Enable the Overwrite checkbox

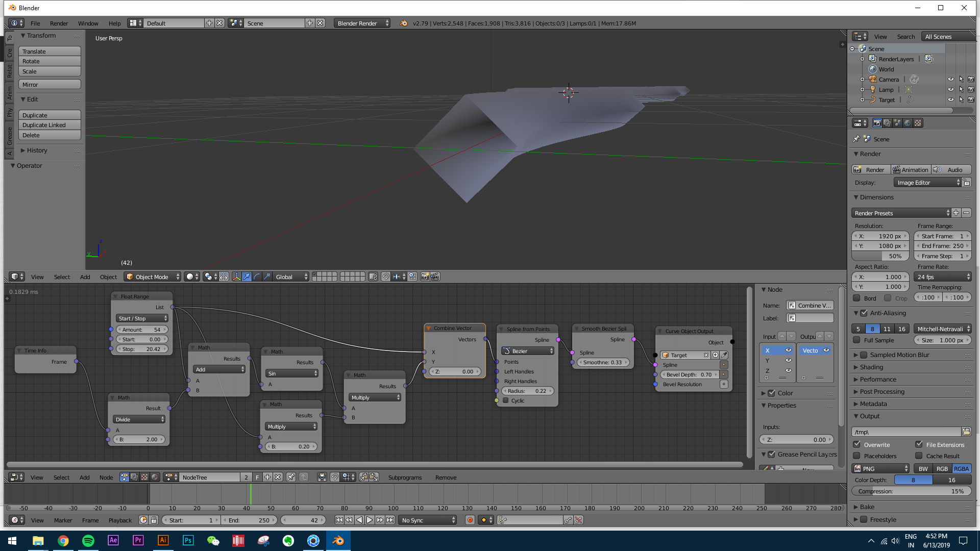point(857,444)
